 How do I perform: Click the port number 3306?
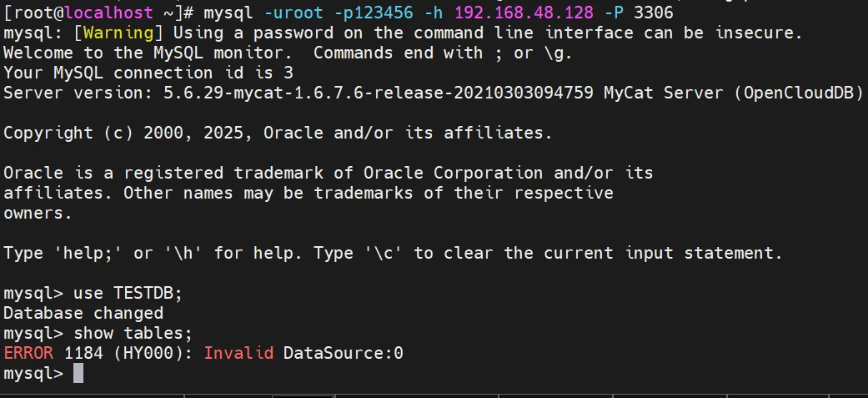tap(653, 13)
